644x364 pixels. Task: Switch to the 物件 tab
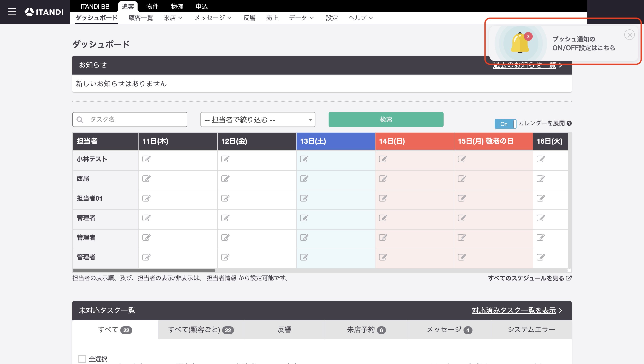(x=152, y=7)
